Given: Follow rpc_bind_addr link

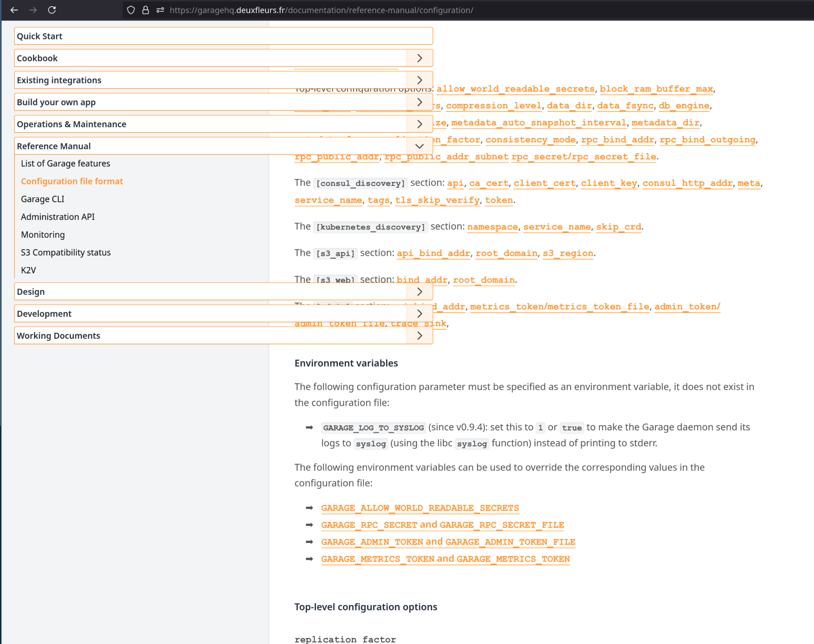Looking at the screenshot, I should [x=618, y=140].
